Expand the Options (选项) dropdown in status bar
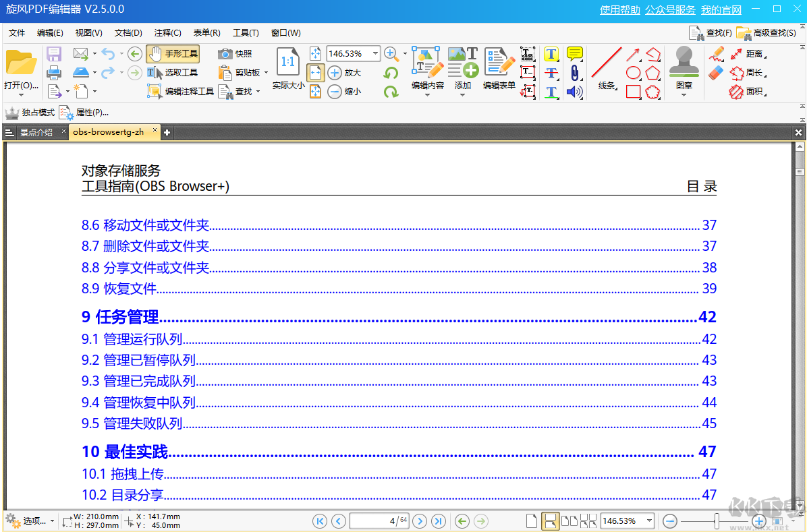 coord(52,521)
